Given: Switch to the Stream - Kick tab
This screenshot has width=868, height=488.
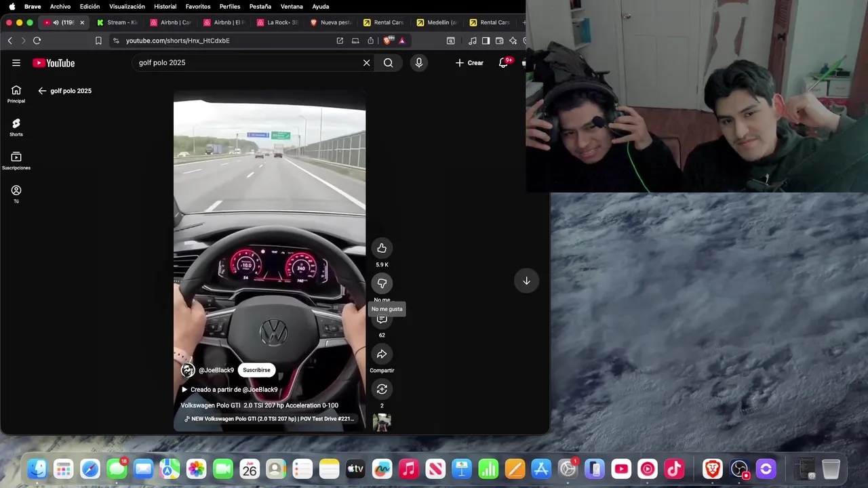Looking at the screenshot, I should click(x=117, y=22).
